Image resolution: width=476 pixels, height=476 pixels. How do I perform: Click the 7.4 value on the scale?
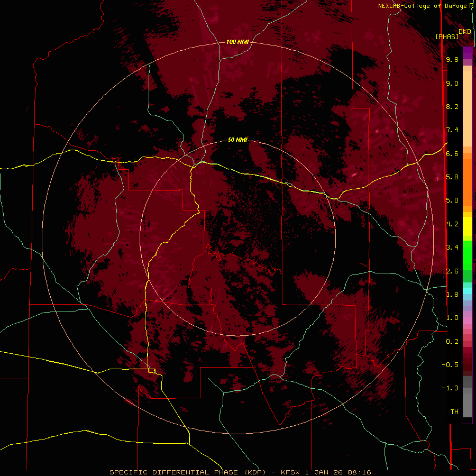point(452,130)
